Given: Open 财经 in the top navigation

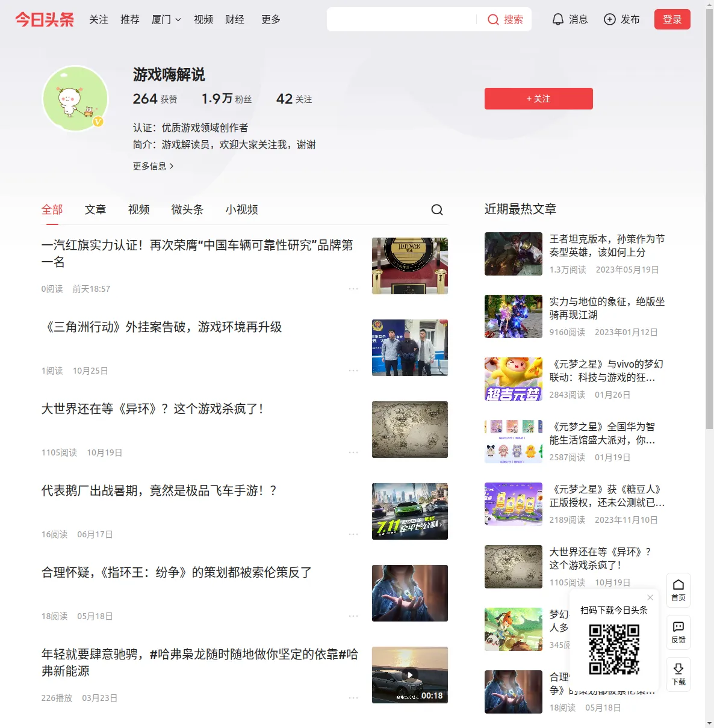Looking at the screenshot, I should (235, 20).
